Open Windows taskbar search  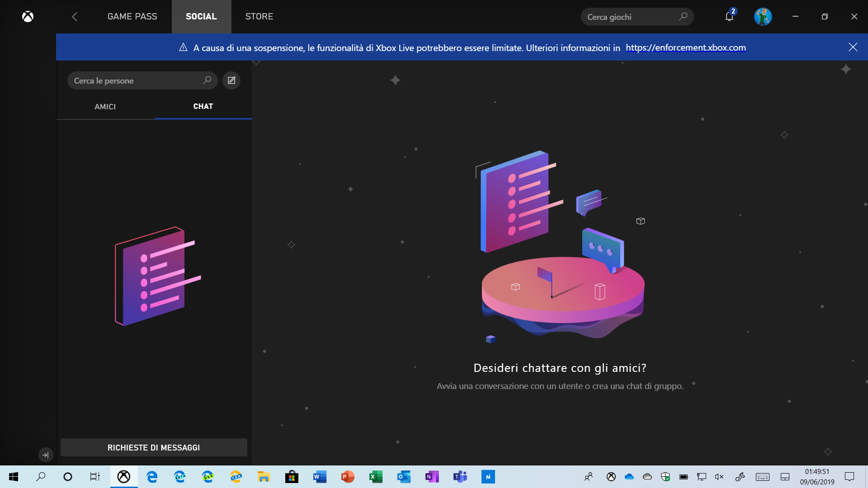pyautogui.click(x=41, y=477)
